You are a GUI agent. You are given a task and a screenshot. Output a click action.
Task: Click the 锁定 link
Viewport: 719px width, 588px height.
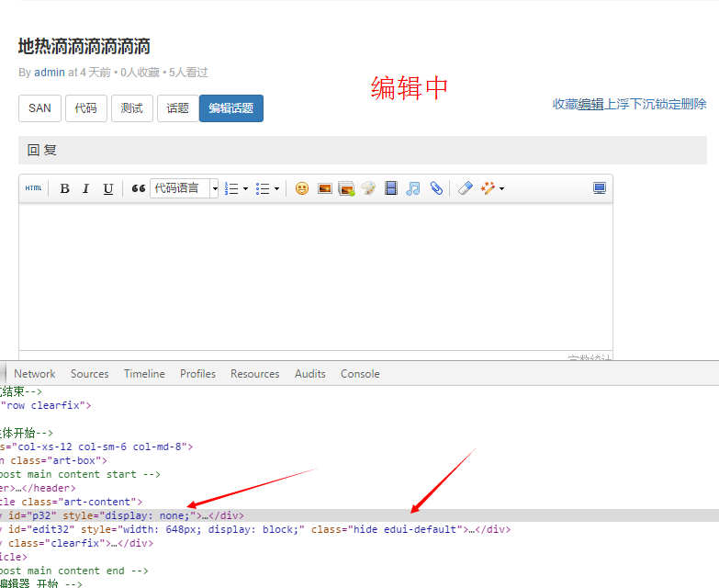click(x=668, y=104)
